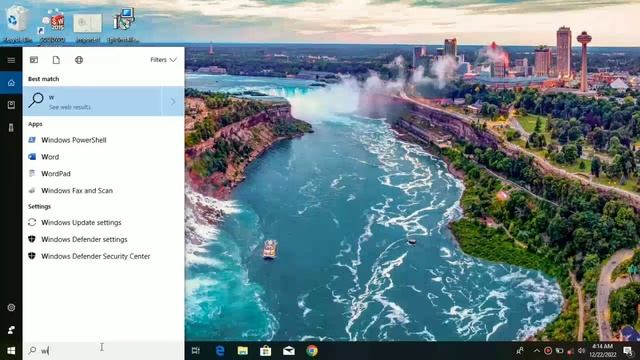This screenshot has height=360, width=640.
Task: Click in the taskbar search box
Action: pos(104,351)
